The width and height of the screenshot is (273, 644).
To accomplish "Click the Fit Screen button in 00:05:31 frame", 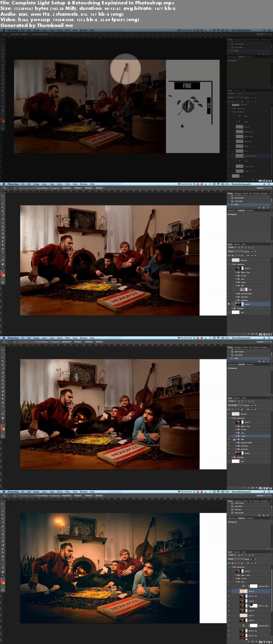I will [x=78, y=188].
